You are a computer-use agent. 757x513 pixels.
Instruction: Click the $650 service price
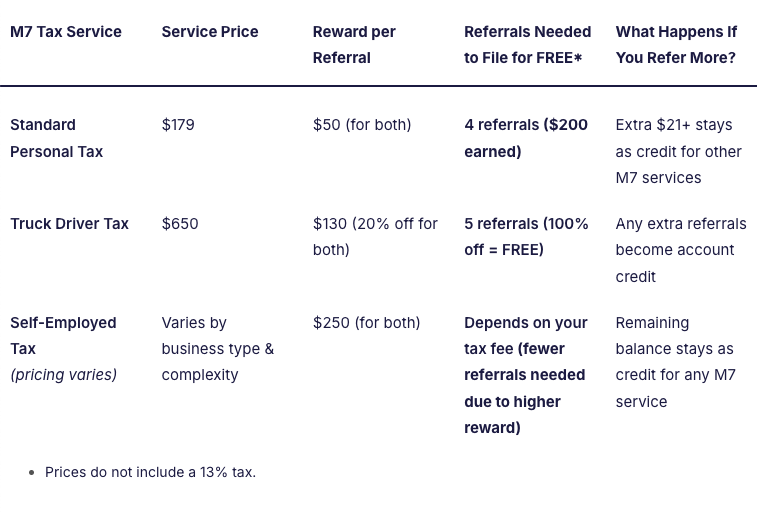180,224
